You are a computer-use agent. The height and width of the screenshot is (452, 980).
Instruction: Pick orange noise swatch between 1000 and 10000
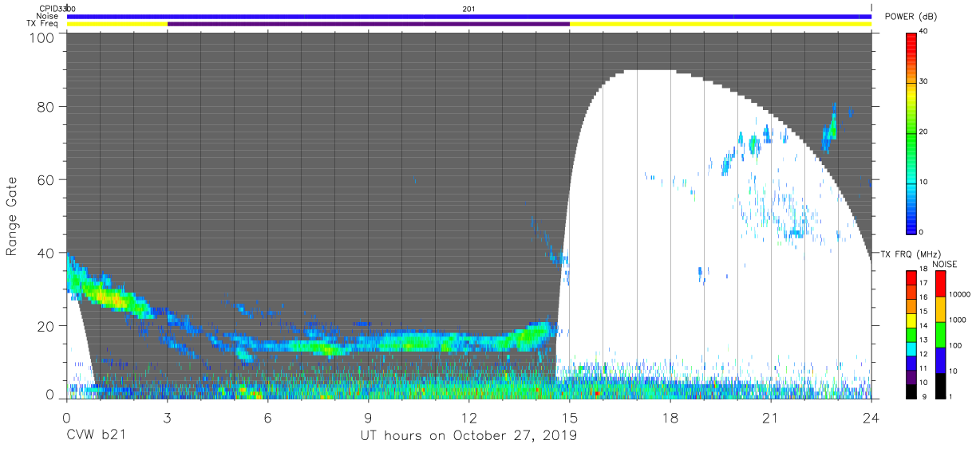point(940,309)
